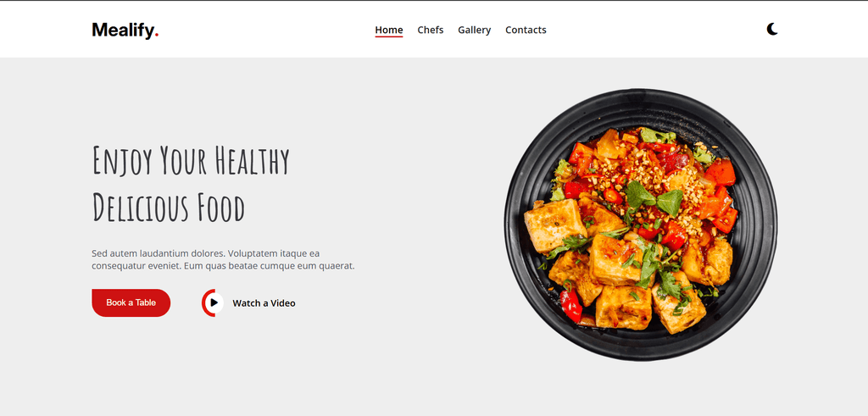This screenshot has width=868, height=416.
Task: Click the Delicious Food heading line
Action: [x=168, y=208]
